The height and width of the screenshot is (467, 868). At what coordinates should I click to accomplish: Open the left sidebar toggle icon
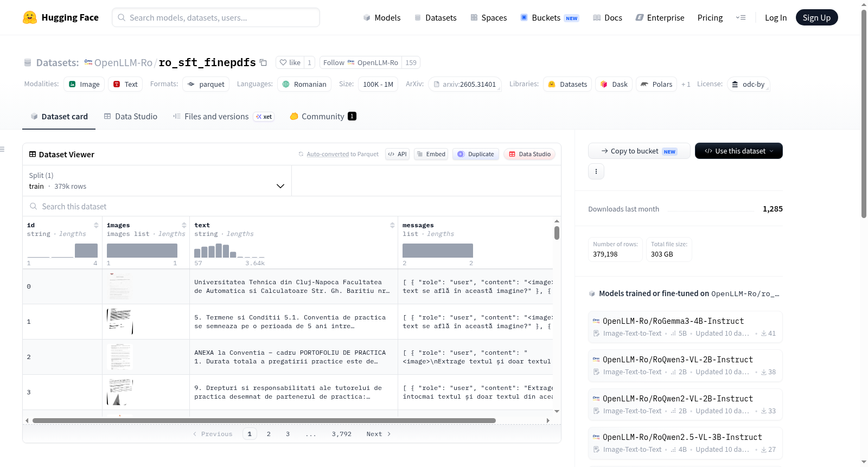point(2,149)
